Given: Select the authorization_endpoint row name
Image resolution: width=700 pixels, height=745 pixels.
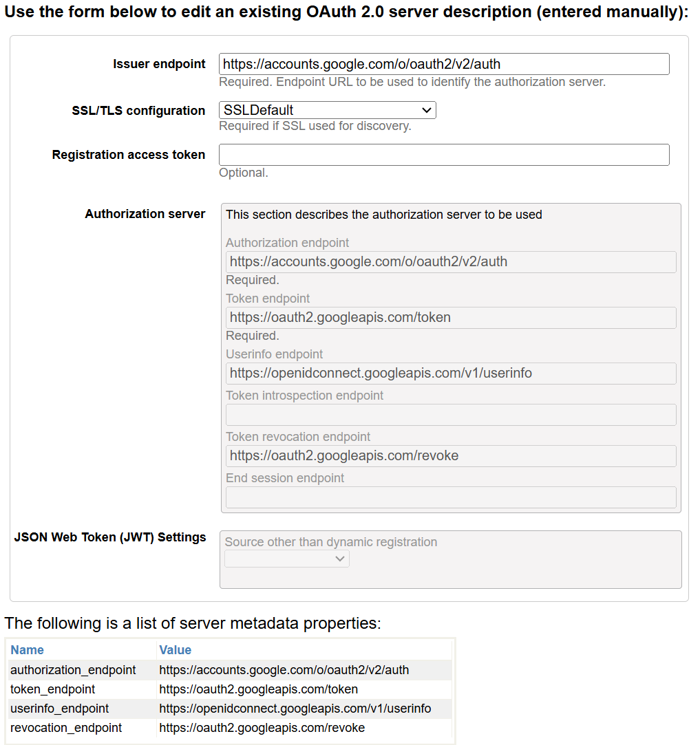Looking at the screenshot, I should click(x=73, y=670).
